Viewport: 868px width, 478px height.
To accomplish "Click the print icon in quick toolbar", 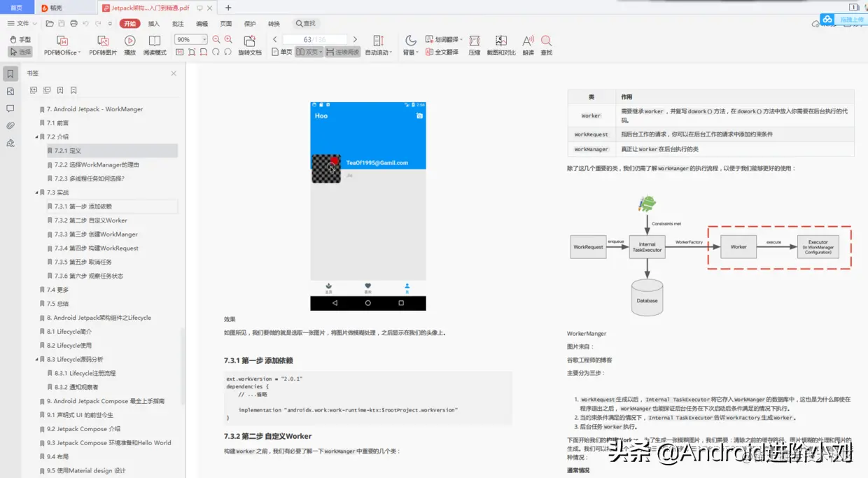I will pyautogui.click(x=74, y=24).
